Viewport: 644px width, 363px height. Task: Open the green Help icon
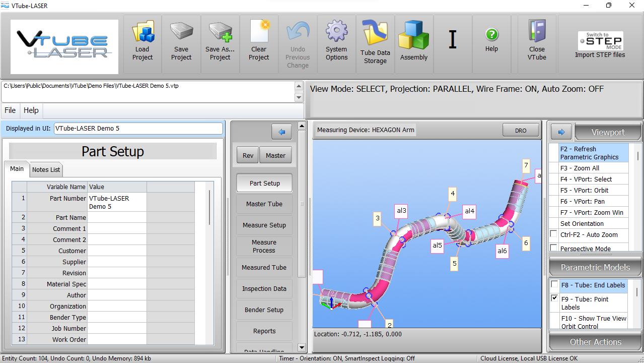(491, 35)
